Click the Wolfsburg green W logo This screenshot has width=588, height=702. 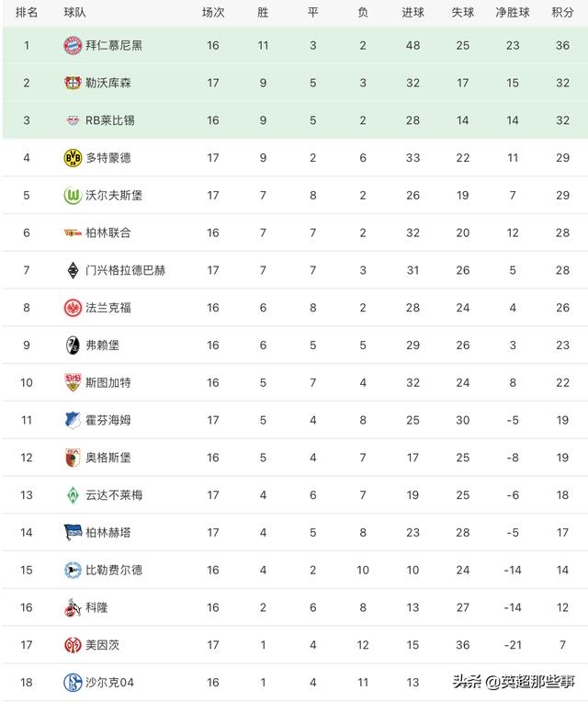[72, 195]
